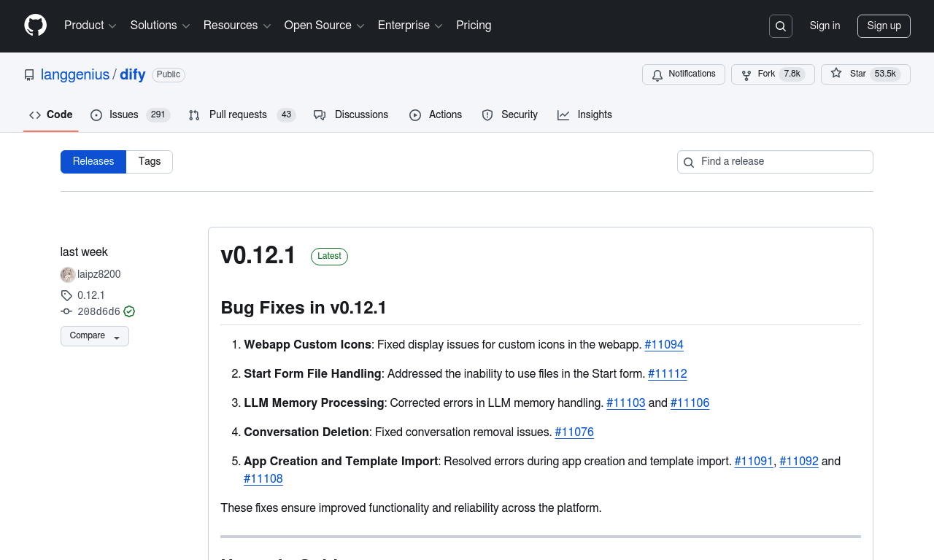Open pull request #11092
Image resolution: width=934 pixels, height=560 pixels.
[799, 462]
